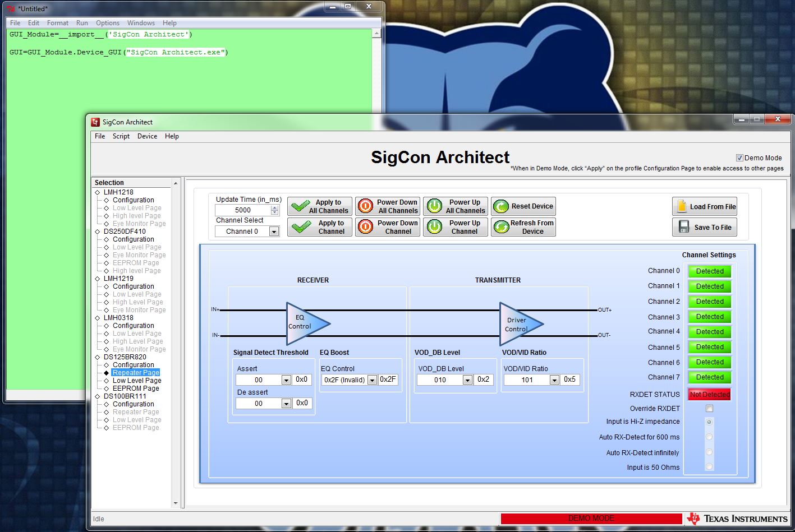The width and height of the screenshot is (795, 532).
Task: Open the VOD_DB Level dropdown
Action: click(467, 380)
